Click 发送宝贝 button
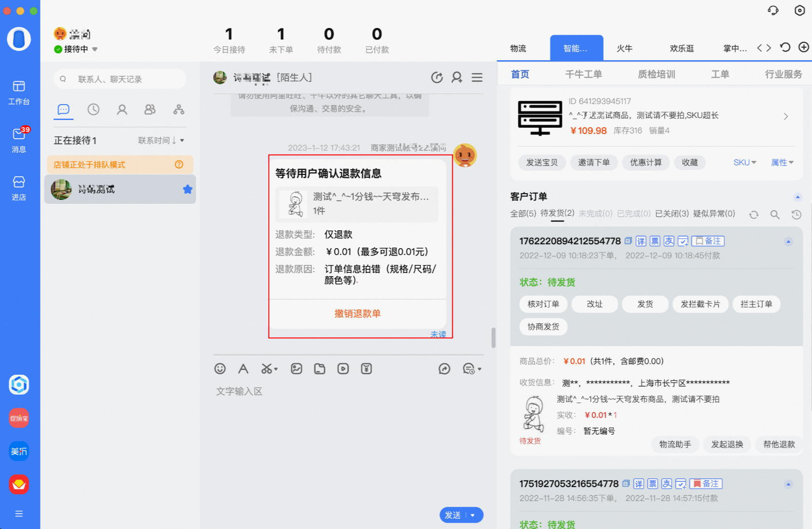The width and height of the screenshot is (812, 529). pos(541,162)
